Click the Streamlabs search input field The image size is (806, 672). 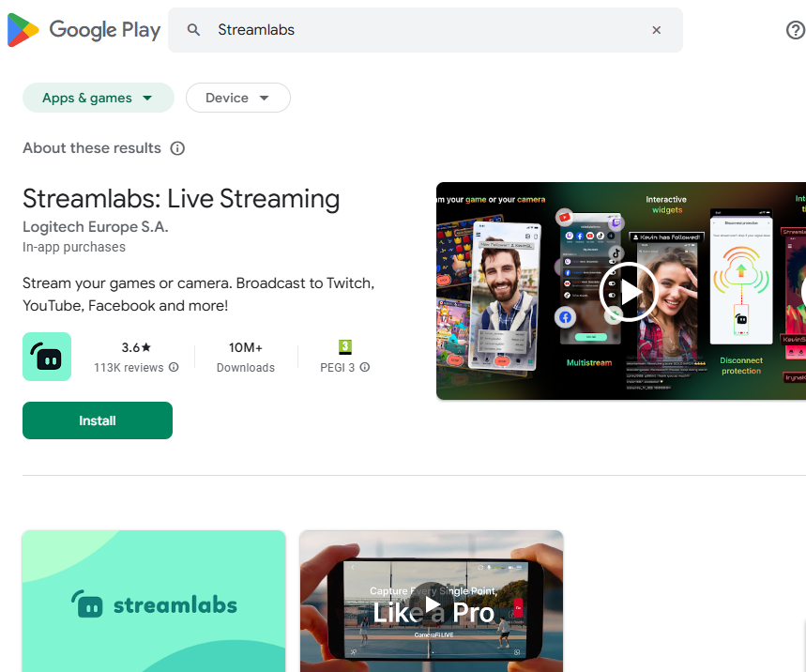coord(425,30)
